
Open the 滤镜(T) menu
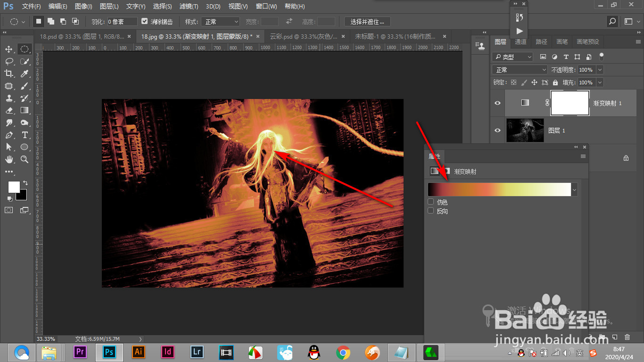[x=189, y=7]
